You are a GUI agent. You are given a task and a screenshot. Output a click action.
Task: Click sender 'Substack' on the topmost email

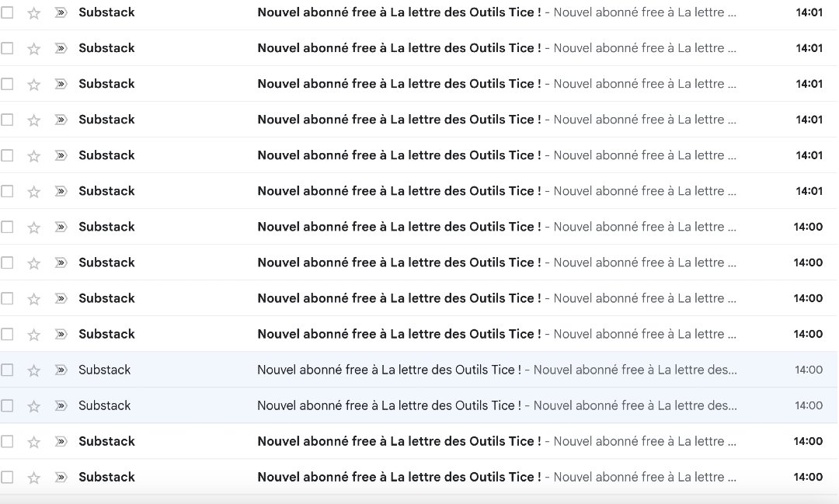[x=106, y=12]
